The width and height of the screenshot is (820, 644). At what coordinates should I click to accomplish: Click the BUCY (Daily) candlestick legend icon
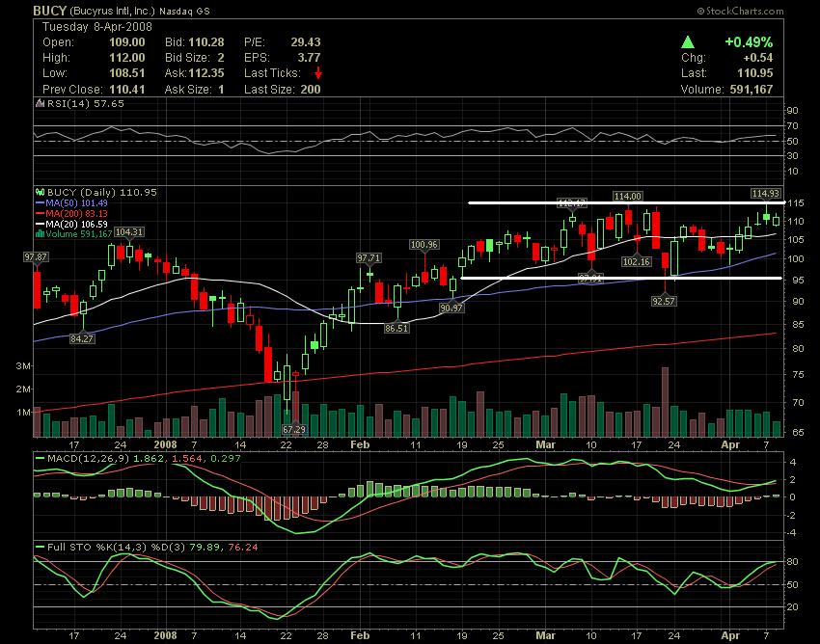click(x=40, y=193)
